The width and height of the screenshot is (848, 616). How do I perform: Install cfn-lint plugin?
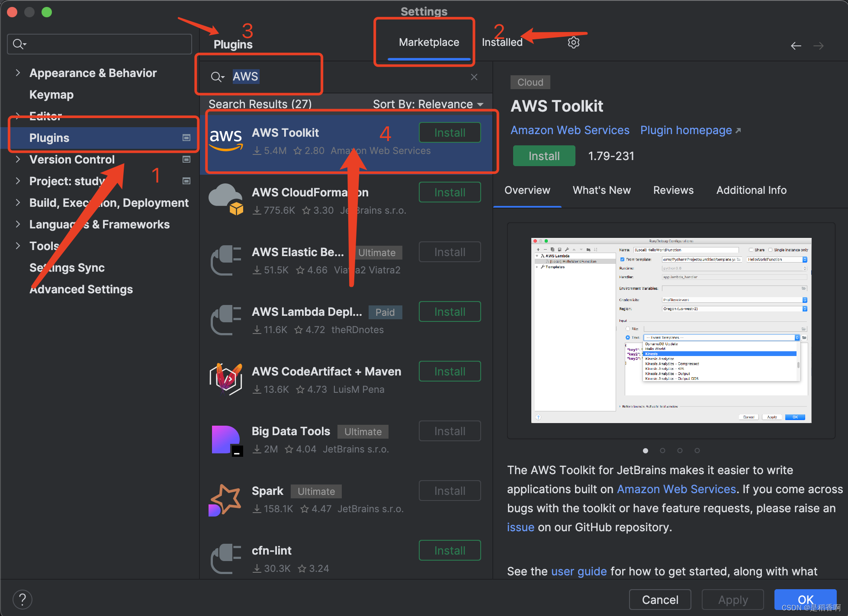pyautogui.click(x=450, y=550)
